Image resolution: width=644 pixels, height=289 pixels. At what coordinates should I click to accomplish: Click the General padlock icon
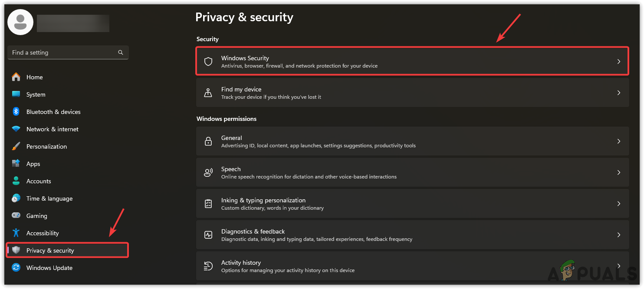click(208, 141)
